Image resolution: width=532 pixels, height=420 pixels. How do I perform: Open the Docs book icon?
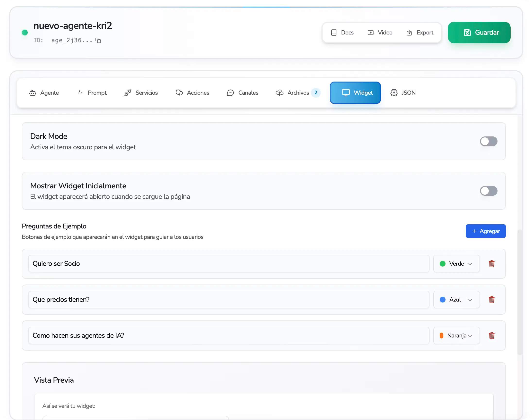click(334, 33)
